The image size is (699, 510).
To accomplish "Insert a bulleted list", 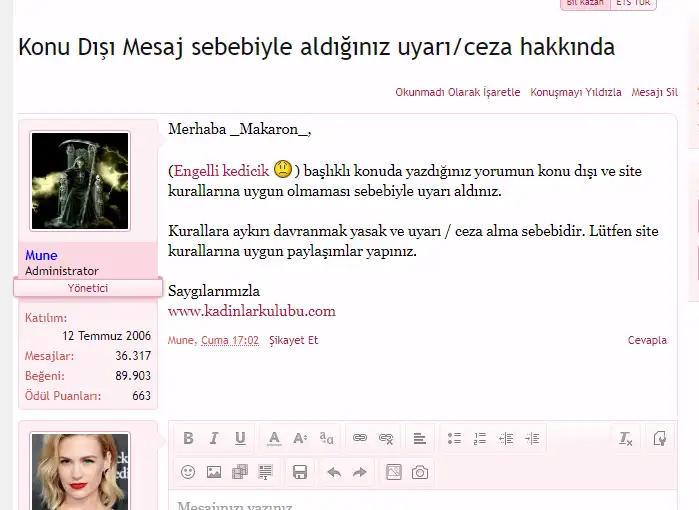I will click(454, 438).
